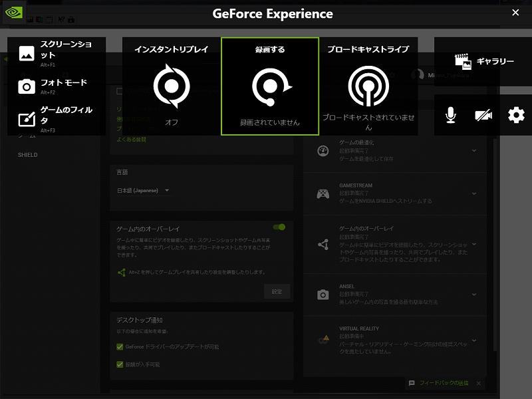
Task: Click the ブロードキャストライブ title
Action: (x=368, y=49)
